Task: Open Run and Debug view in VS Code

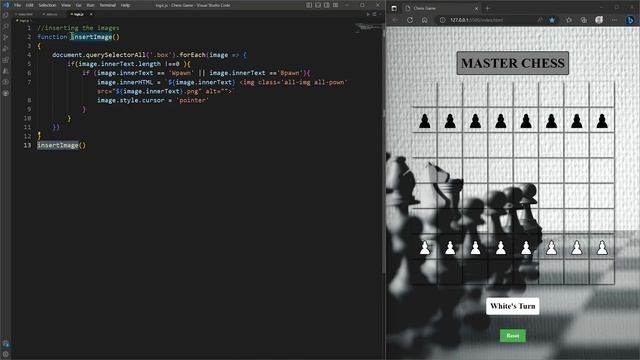Action: point(6,48)
